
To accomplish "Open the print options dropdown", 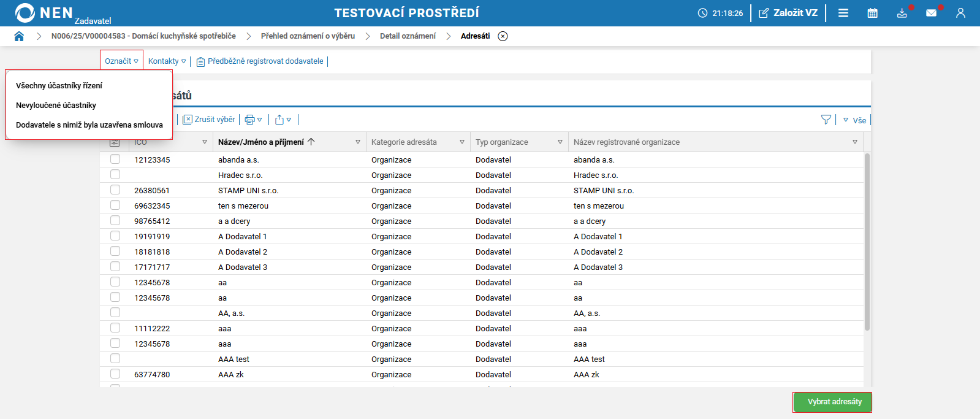I will coord(253,120).
